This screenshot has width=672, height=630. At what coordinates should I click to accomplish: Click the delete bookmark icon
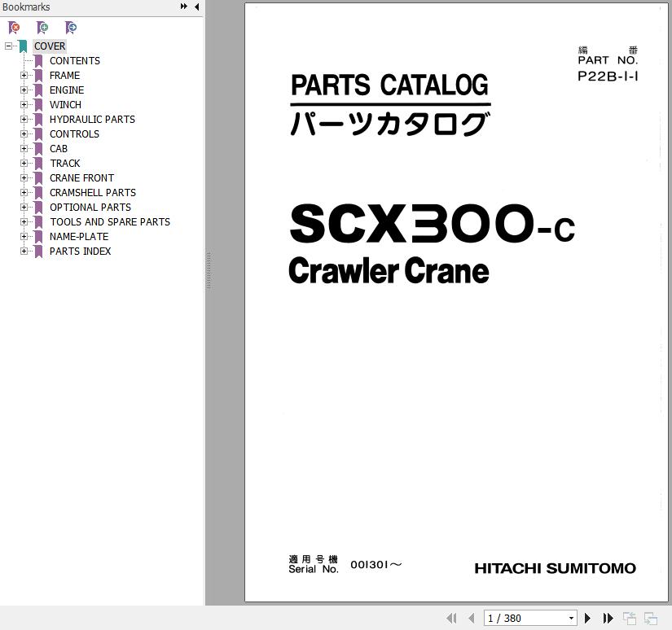14,28
